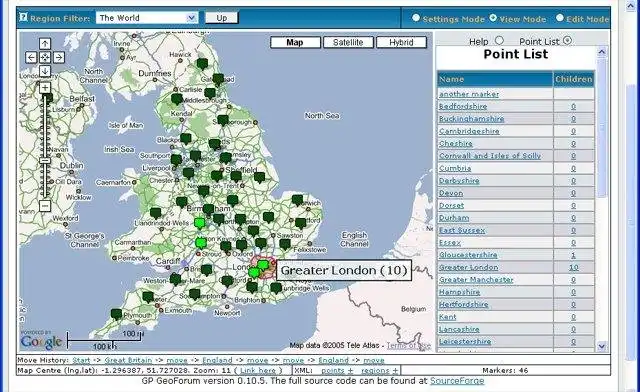640x392 pixels.
Task: Open Bedfordshire in the point list
Action: click(463, 107)
